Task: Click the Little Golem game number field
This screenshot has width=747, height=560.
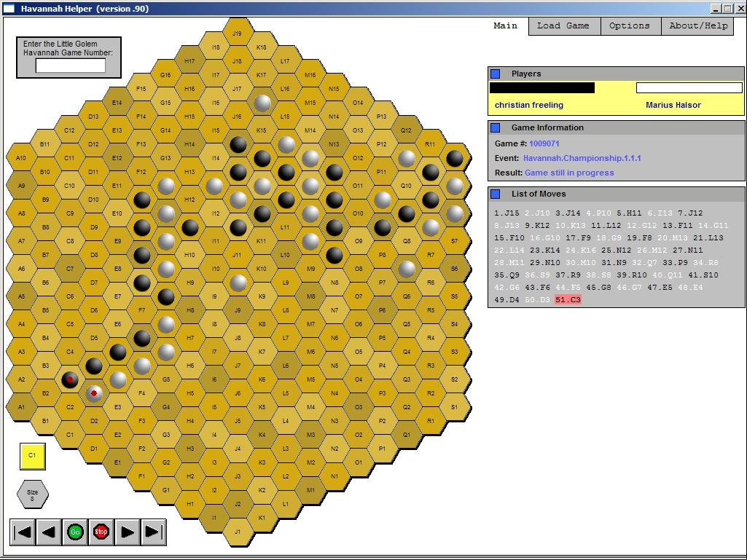Action: [71, 66]
